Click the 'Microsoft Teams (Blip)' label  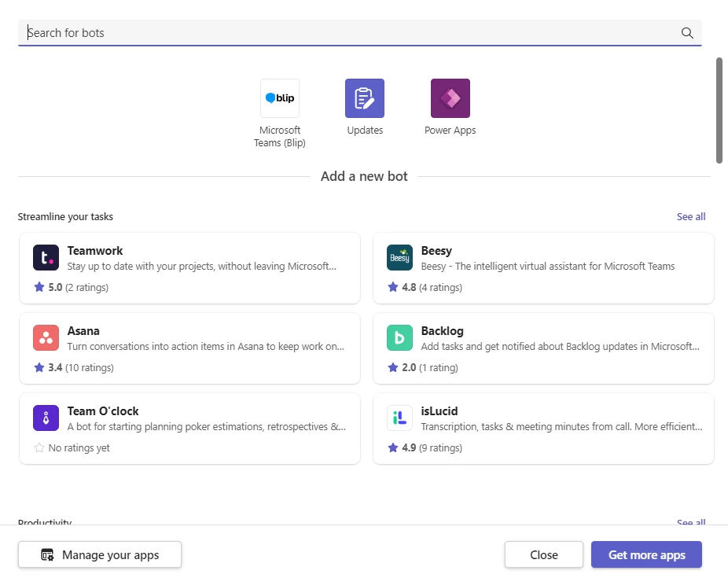tap(280, 137)
